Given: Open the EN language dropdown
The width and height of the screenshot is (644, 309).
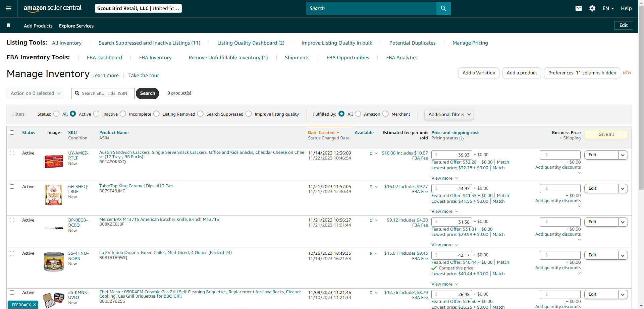Looking at the screenshot, I should pos(608,8).
